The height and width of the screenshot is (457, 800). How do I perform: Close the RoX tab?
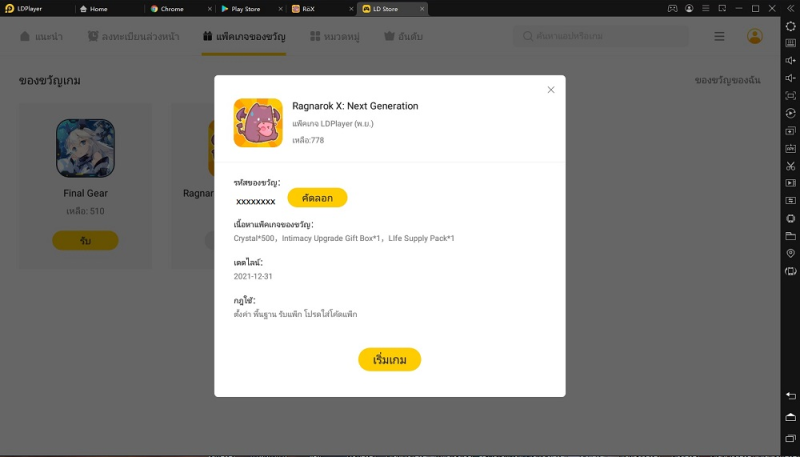(x=351, y=9)
